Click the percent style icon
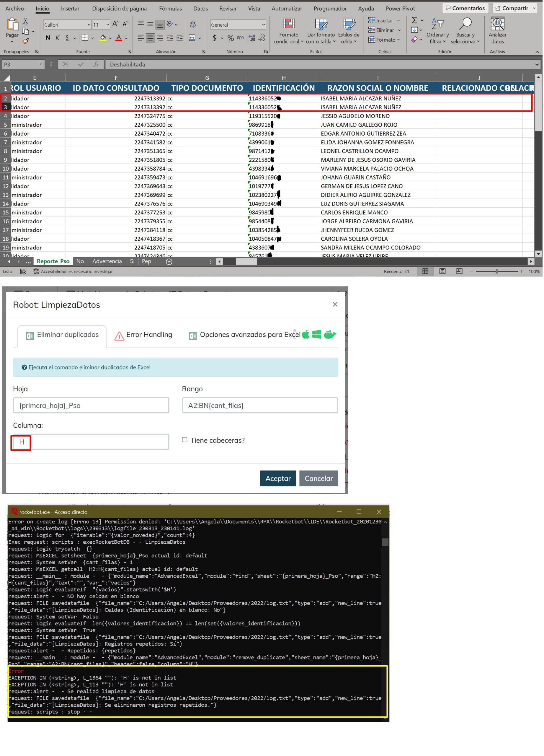 pyautogui.click(x=231, y=38)
